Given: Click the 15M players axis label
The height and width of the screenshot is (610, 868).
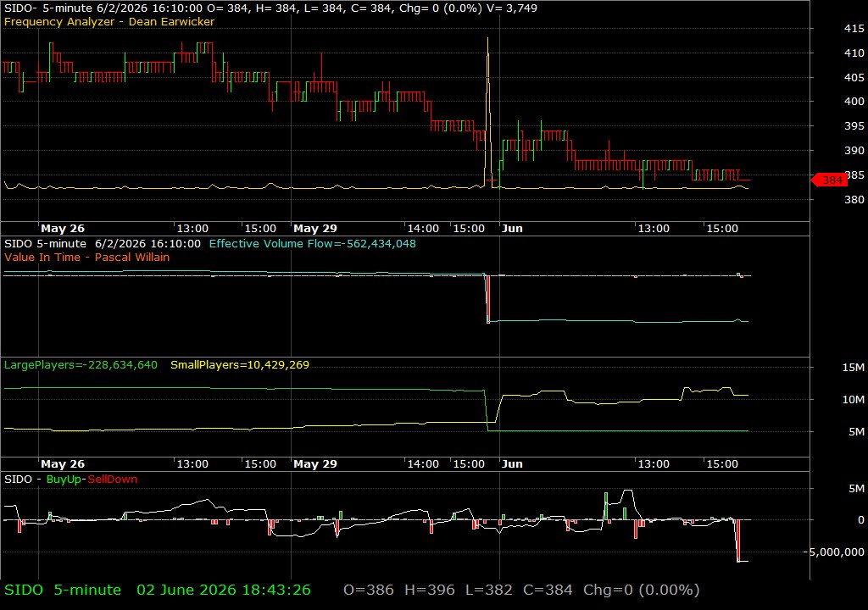Looking at the screenshot, I should click(x=853, y=368).
